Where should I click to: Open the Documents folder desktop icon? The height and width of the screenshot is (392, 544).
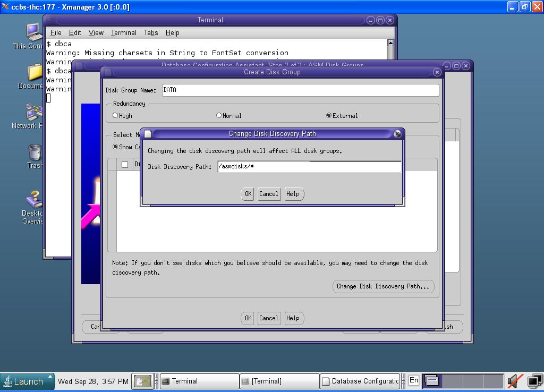(x=34, y=73)
